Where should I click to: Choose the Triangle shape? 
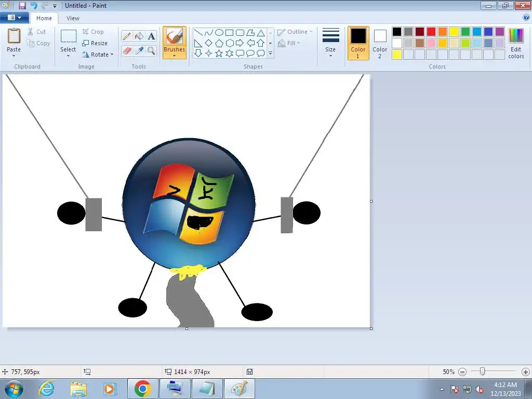[261, 33]
